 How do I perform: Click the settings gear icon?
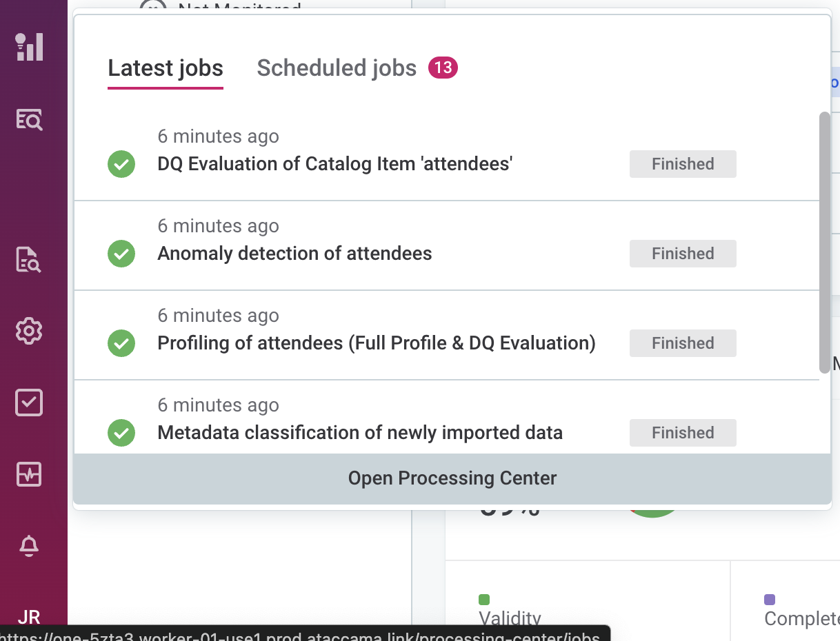click(28, 331)
